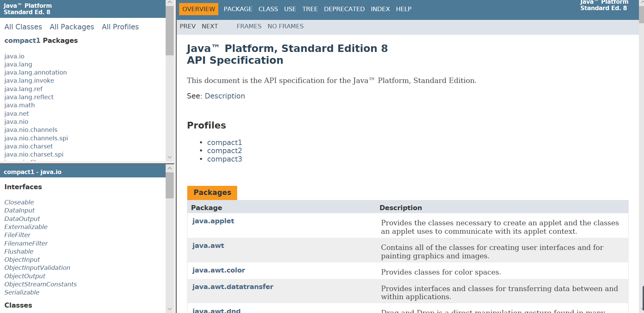Image resolution: width=644 pixels, height=313 pixels.
Task: Open the Serializable interface
Action: [22, 292]
